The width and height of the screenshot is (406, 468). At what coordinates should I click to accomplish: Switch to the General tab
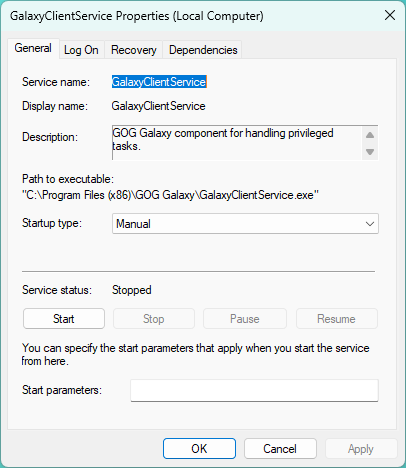tap(33, 49)
